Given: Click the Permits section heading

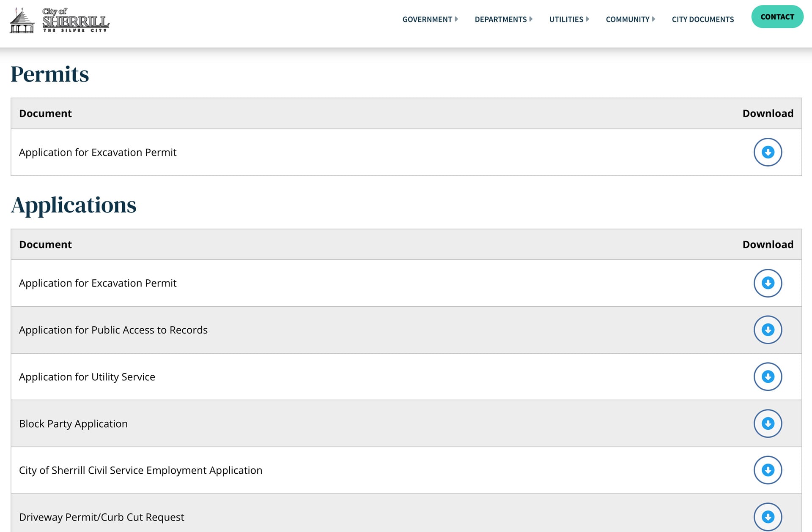Looking at the screenshot, I should [x=50, y=75].
